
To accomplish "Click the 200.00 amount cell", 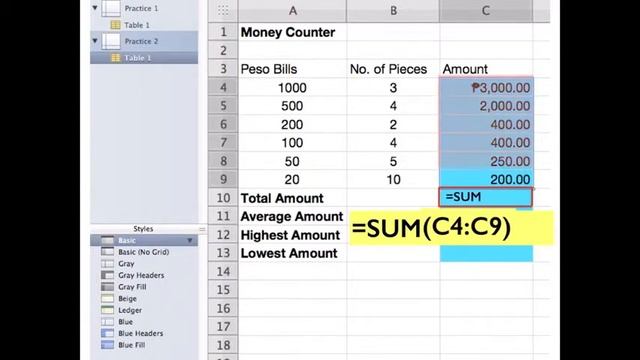I will click(486, 180).
